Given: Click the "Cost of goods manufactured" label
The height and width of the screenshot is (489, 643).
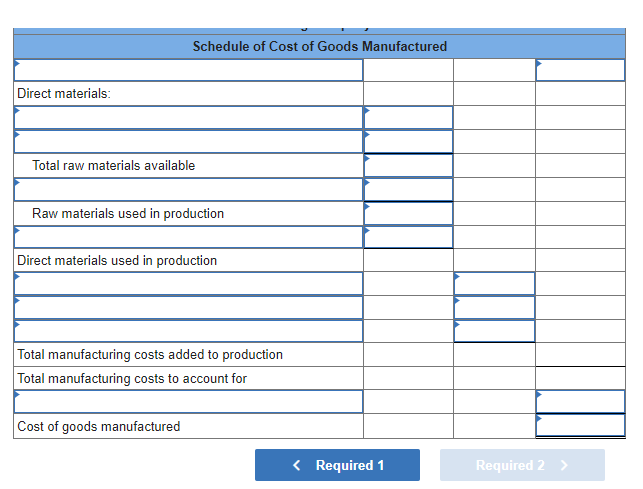Looking at the screenshot, I should pos(99,426).
